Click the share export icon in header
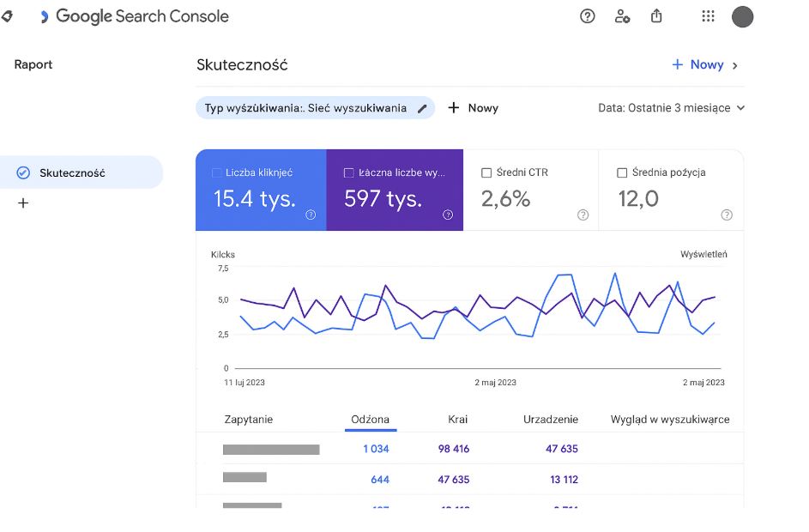 [656, 16]
